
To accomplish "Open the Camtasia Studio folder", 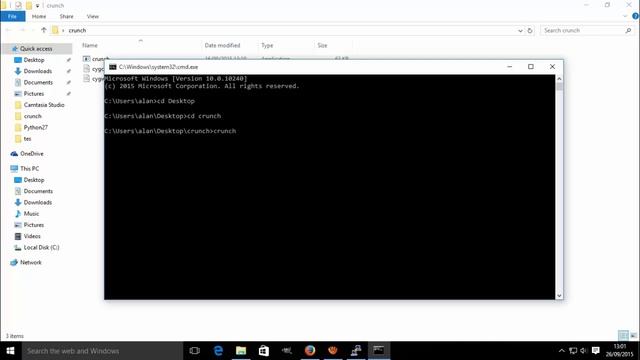I will [44, 105].
